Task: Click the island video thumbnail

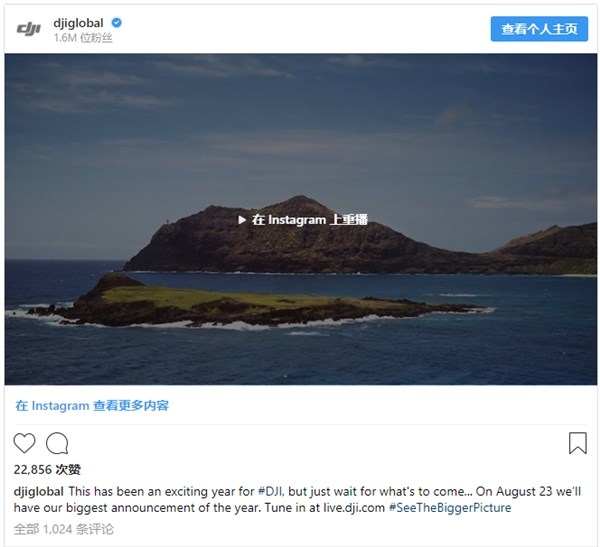Action: (x=301, y=219)
